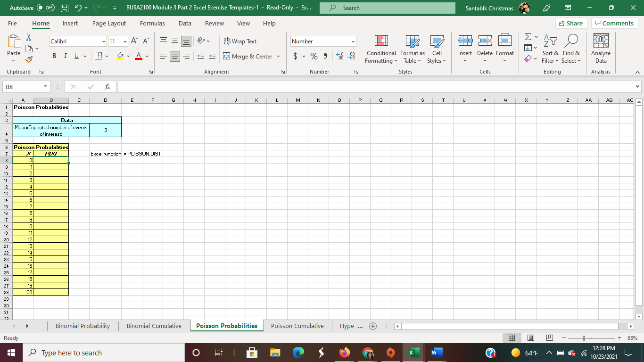Open Find & Select menu
This screenshot has width=644, height=362.
(x=571, y=49)
